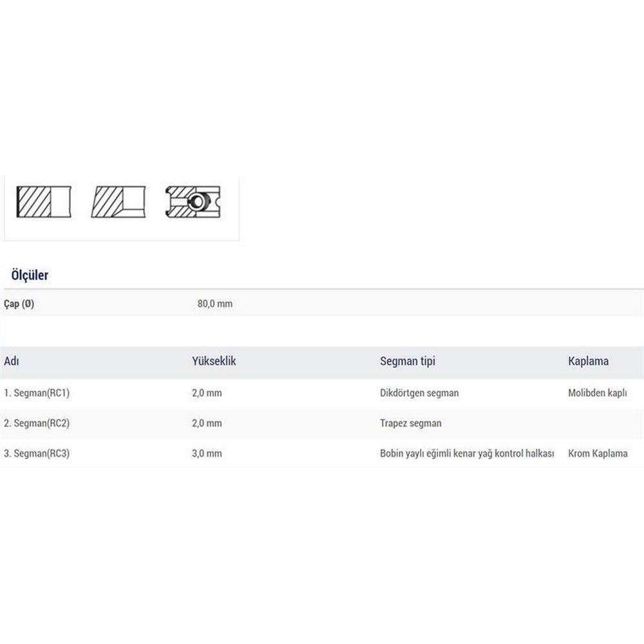Viewport: 644px width, 644px height.
Task: Click the Bobin yaylı yağ kontrol halkası text
Action: pyautogui.click(x=467, y=453)
